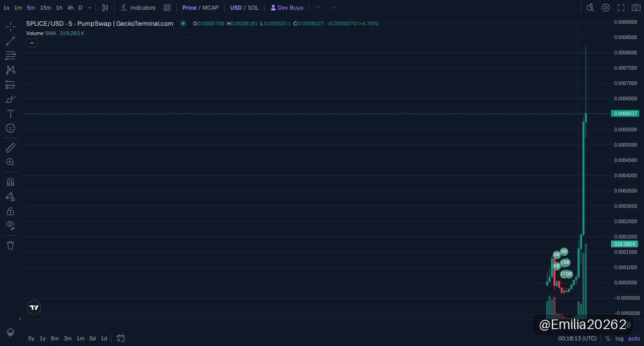The width and height of the screenshot is (644, 346).
Task: Switch to the 15m timeframe
Action: click(x=46, y=8)
